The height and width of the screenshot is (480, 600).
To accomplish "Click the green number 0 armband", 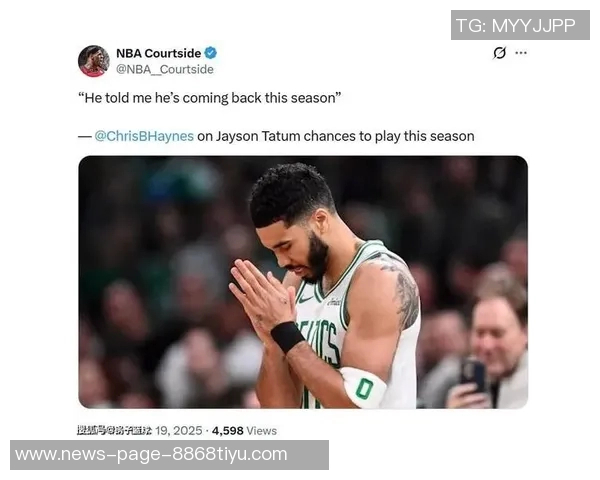I will 363,388.
